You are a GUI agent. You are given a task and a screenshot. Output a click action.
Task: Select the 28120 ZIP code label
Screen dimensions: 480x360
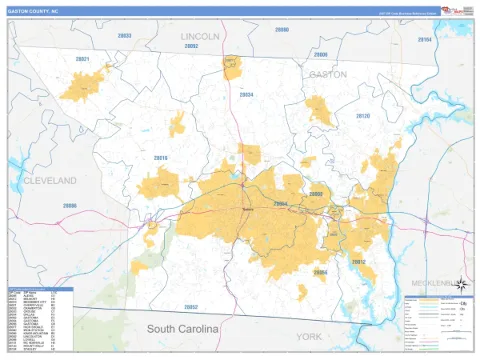tap(363, 116)
